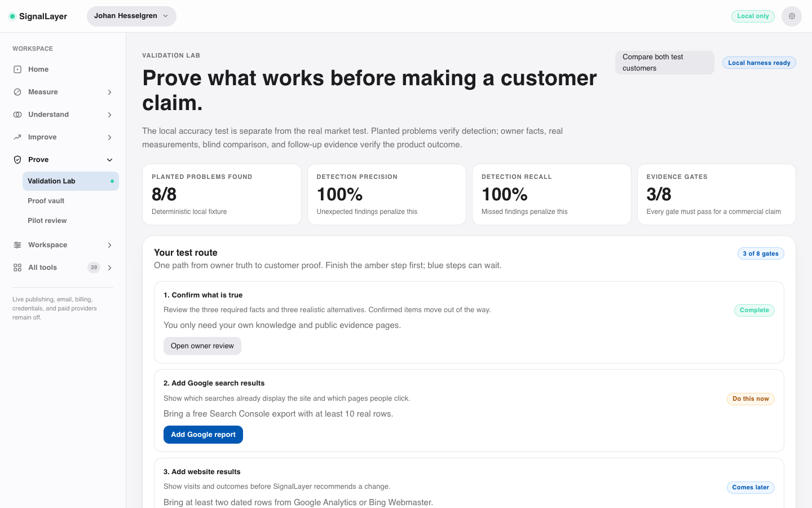Open the Measure menu item
This screenshot has width=812, height=508.
[63, 92]
